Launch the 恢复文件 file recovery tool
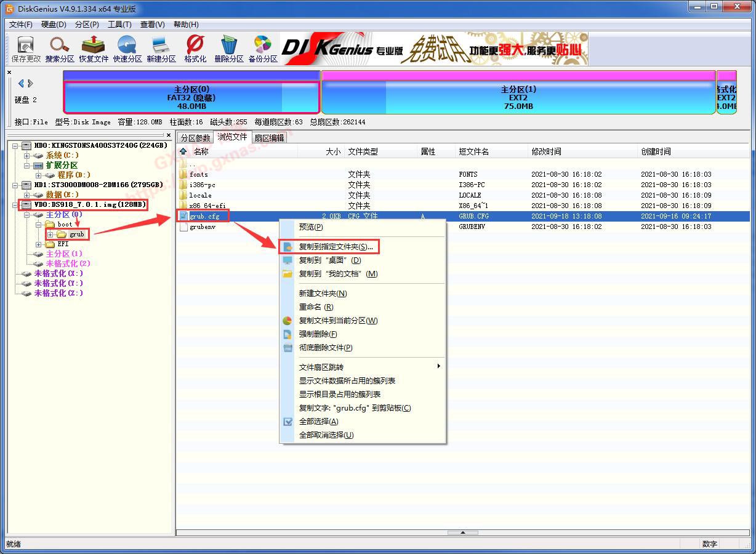This screenshot has width=756, height=554. coord(94,49)
